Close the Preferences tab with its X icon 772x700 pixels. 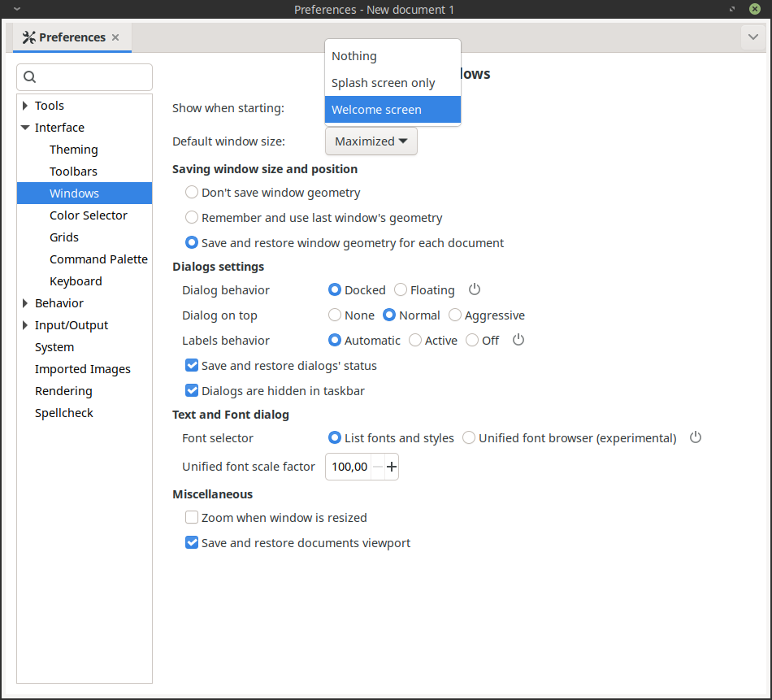coord(115,37)
